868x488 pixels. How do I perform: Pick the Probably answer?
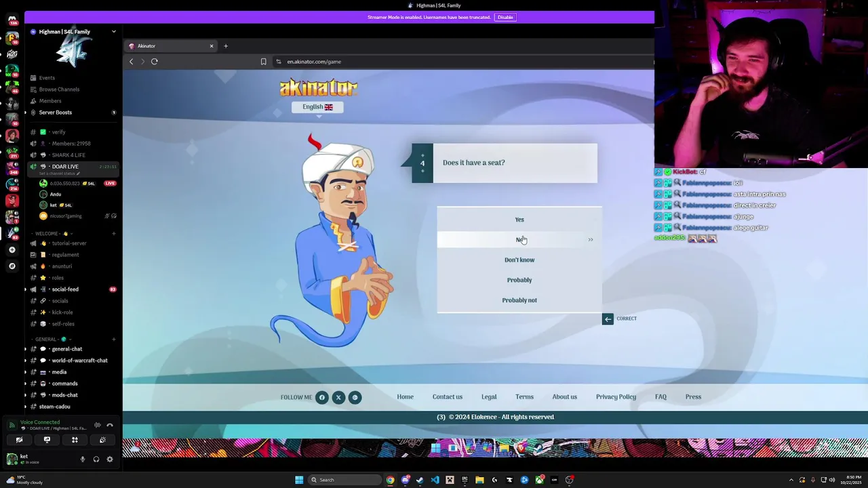pos(519,280)
